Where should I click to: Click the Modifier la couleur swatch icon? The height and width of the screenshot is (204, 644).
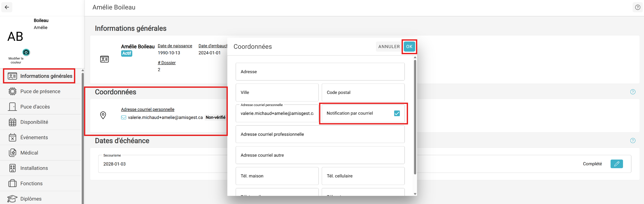[x=26, y=52]
